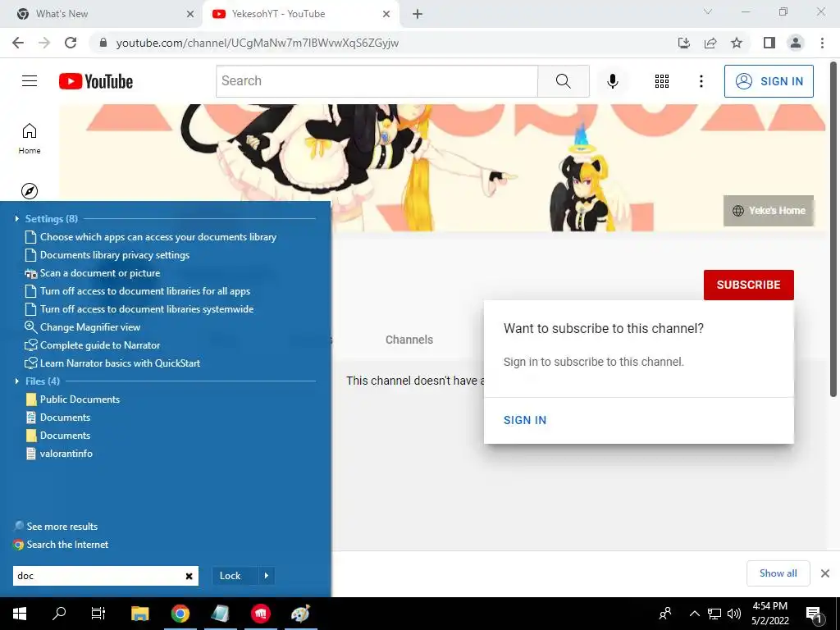Show hidden tray icons chevron
Image resolution: width=840 pixels, height=630 pixels.
pyautogui.click(x=694, y=614)
